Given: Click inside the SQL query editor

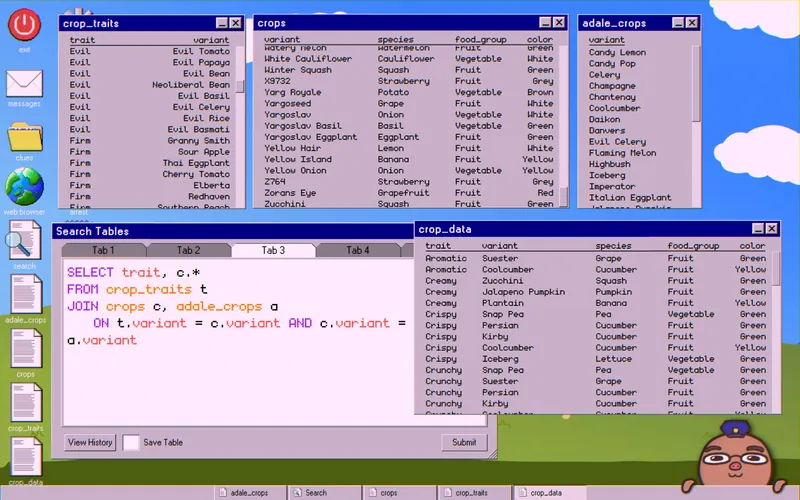Looking at the screenshot, I should click(238, 342).
